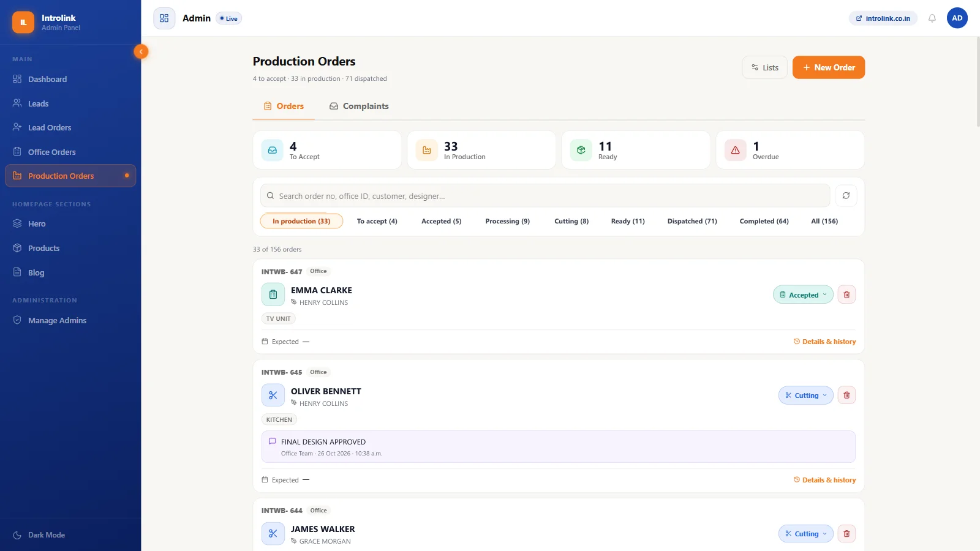Click the comment icon on Final Design Approved
Image resolution: width=980 pixels, height=551 pixels.
coord(273,441)
